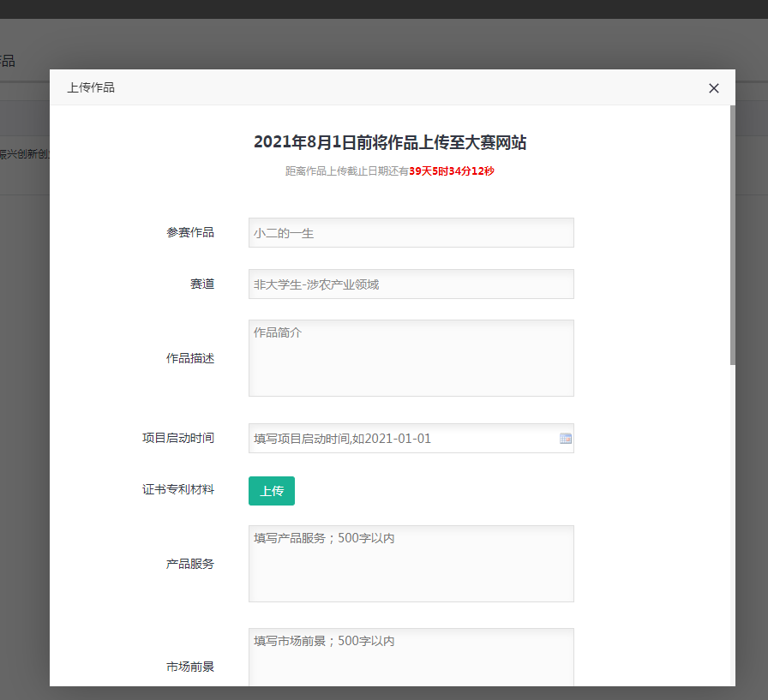Click the 产品服务 label
This screenshot has width=768, height=700.
pyautogui.click(x=190, y=564)
